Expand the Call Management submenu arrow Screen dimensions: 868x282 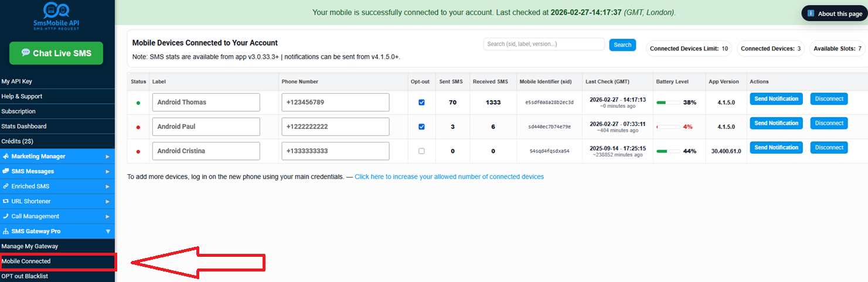pyautogui.click(x=107, y=216)
